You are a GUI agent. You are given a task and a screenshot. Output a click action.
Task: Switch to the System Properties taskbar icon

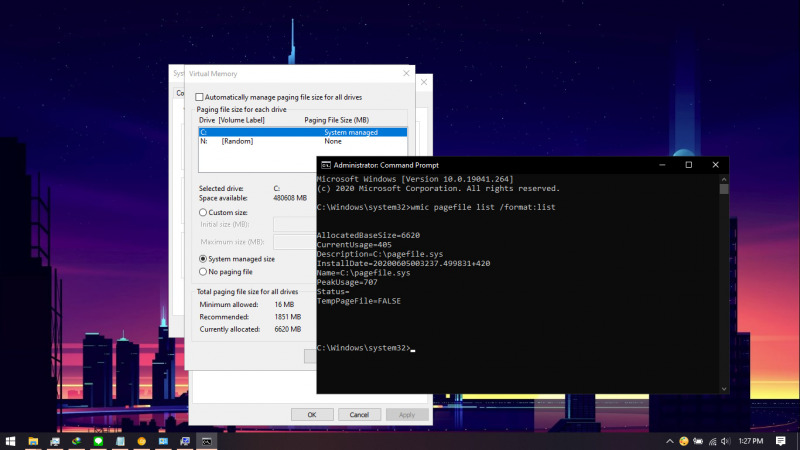(x=185, y=441)
